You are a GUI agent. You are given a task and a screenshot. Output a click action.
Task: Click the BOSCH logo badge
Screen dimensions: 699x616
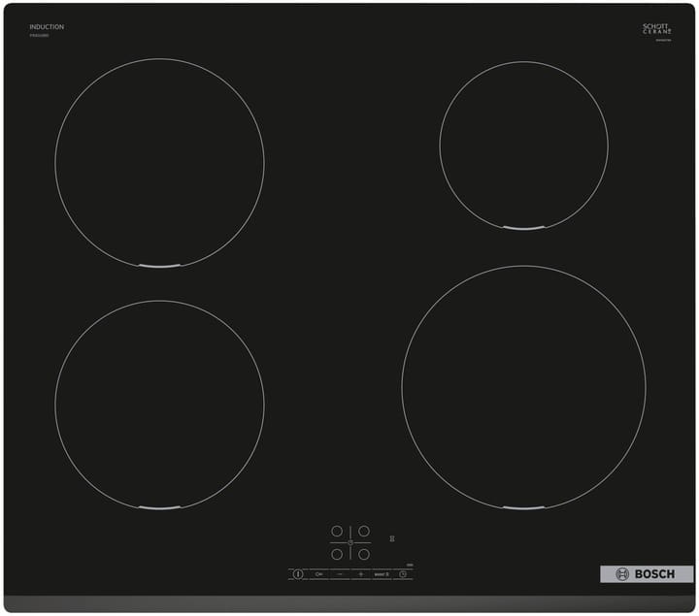(647, 574)
